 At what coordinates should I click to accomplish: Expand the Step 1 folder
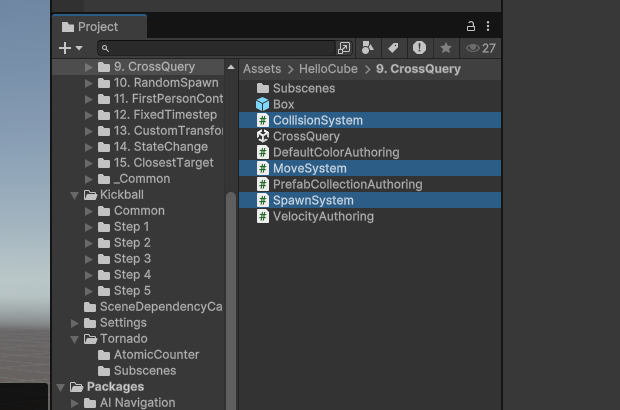[x=89, y=227]
